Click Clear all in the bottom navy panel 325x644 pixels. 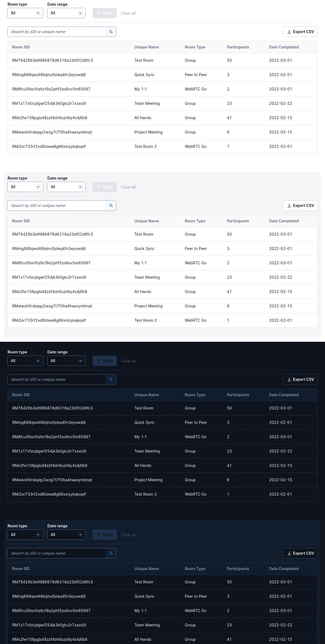pos(128,535)
